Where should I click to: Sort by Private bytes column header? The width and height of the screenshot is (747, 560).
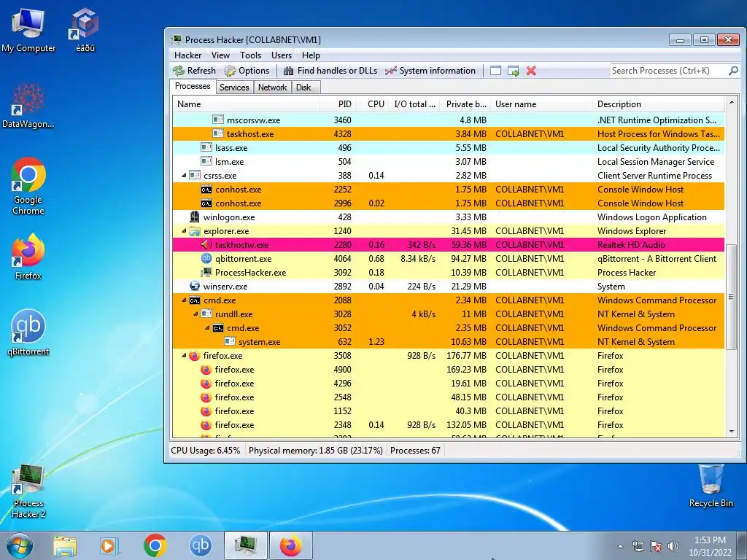pyautogui.click(x=466, y=104)
